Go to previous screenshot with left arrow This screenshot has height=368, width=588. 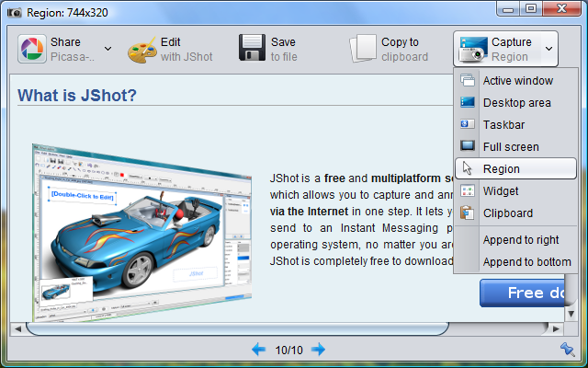[258, 350]
